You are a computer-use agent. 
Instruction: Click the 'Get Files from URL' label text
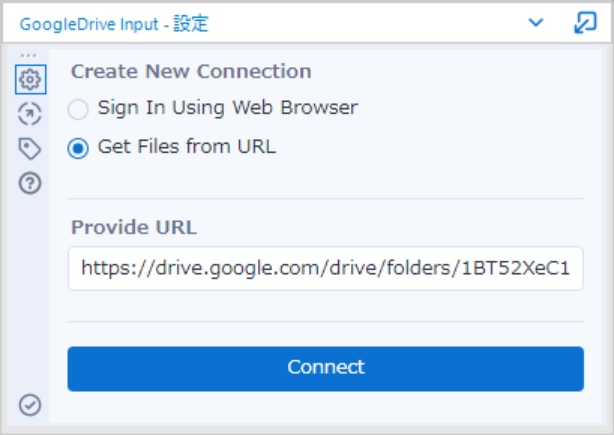pyautogui.click(x=187, y=146)
